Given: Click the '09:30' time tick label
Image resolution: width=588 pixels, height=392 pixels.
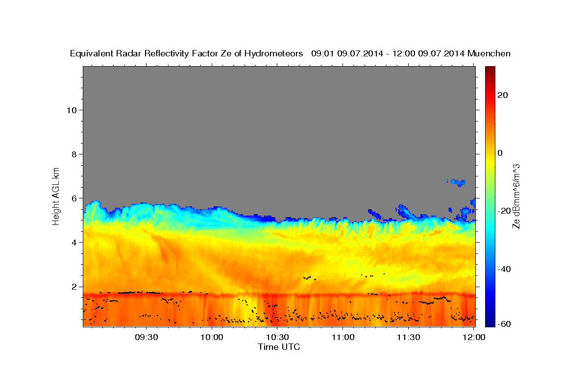Looking at the screenshot, I should [147, 337].
